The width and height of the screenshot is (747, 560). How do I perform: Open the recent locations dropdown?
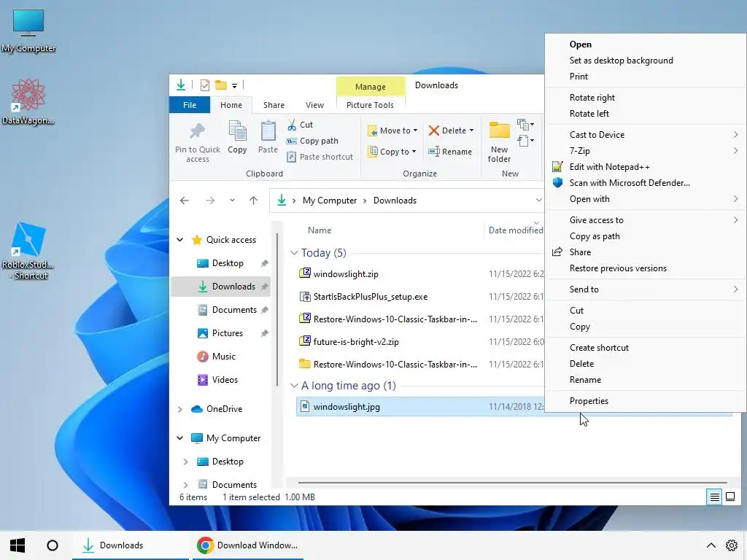[x=232, y=201]
